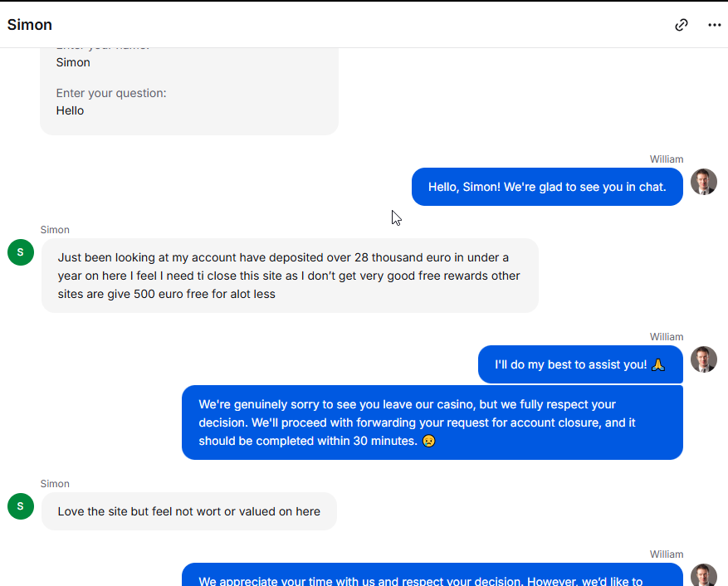
Task: Click the sad face emoji in closure message
Action: click(x=428, y=441)
